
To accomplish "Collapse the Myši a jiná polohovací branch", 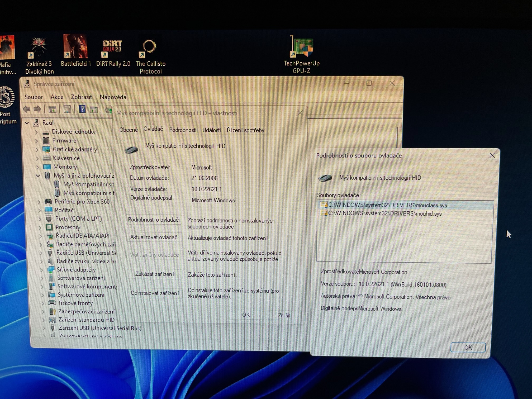I will coord(38,175).
